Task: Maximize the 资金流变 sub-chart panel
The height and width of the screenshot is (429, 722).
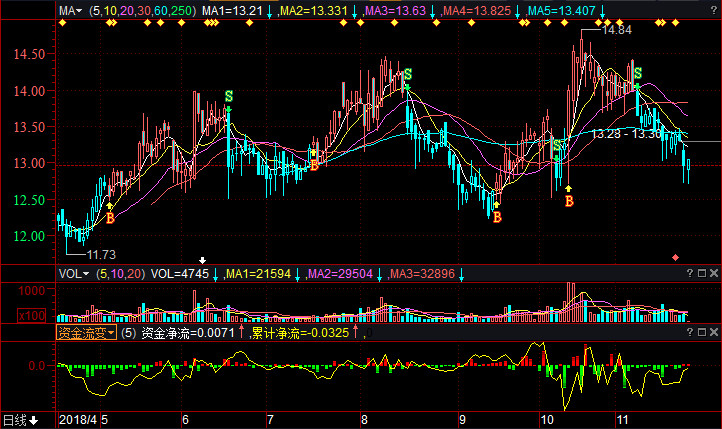Action: tap(702, 332)
